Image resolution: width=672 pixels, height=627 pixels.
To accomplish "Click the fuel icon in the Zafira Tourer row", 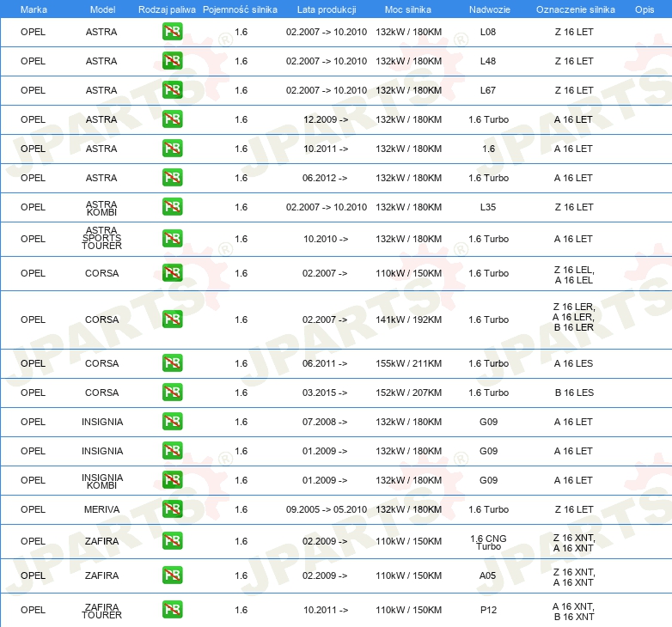I will [x=172, y=610].
